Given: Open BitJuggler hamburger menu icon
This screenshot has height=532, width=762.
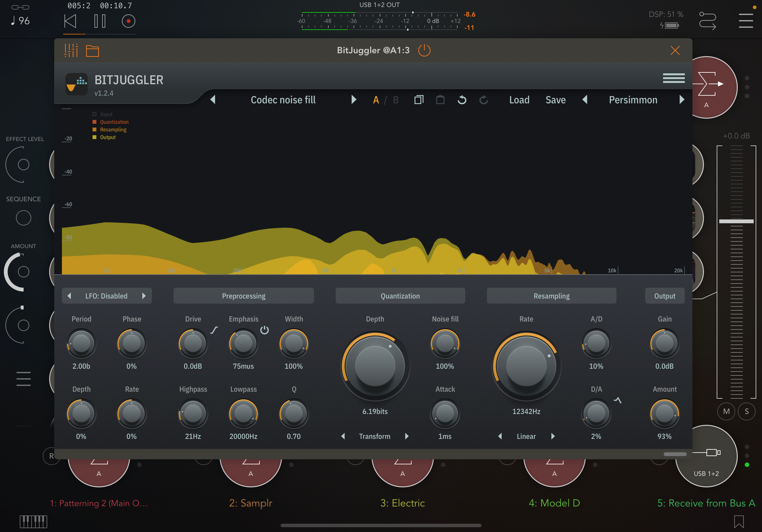Looking at the screenshot, I should pos(673,78).
